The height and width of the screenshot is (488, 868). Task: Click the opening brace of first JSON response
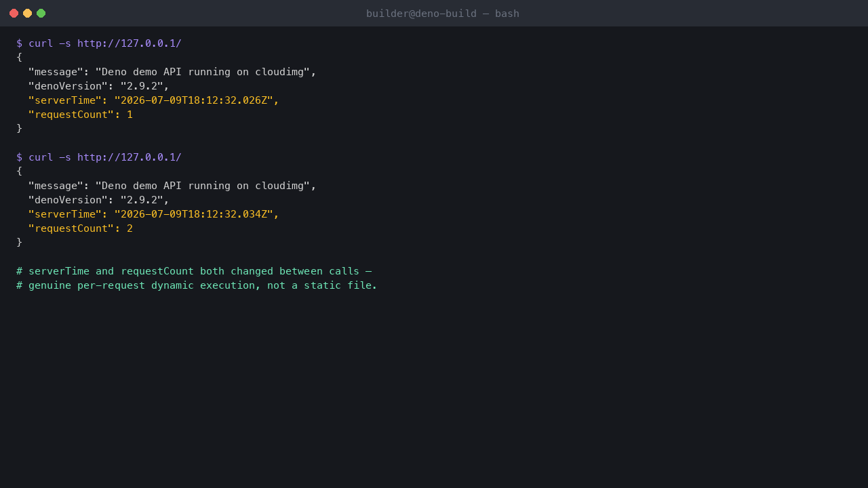click(19, 58)
